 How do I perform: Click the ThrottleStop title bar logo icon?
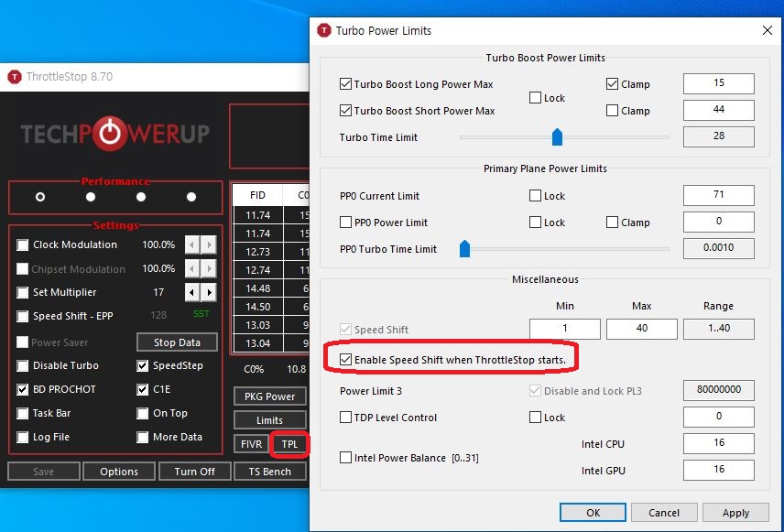coord(15,77)
